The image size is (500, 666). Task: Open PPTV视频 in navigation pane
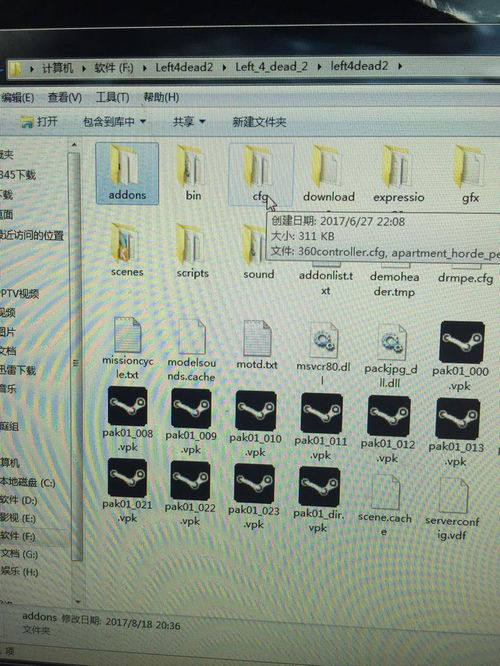coord(20,293)
